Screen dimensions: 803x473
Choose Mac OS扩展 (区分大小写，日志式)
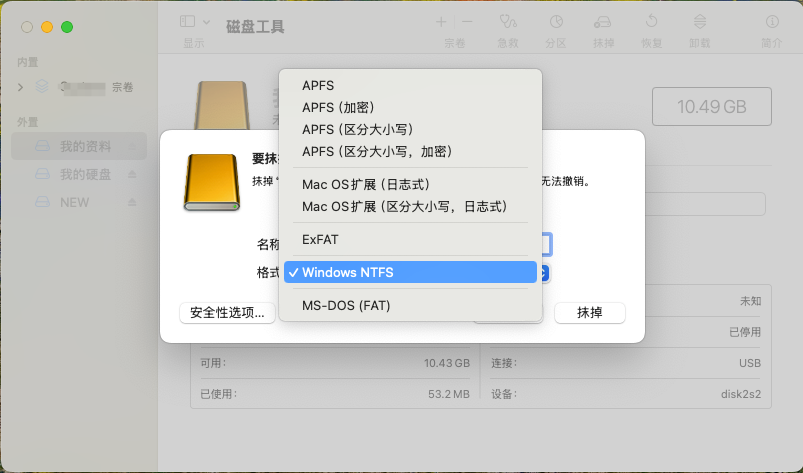pos(410,206)
